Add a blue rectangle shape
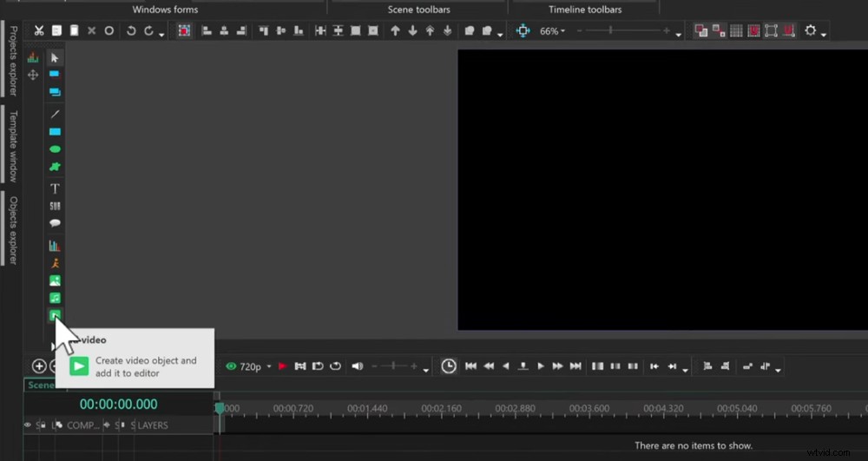The height and width of the screenshot is (461, 868). [55, 132]
